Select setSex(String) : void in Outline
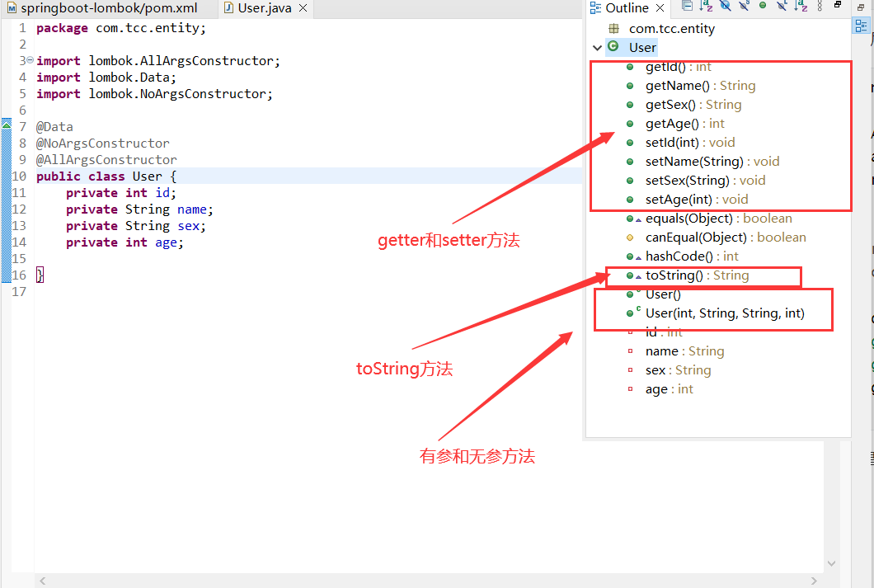This screenshot has width=874, height=588. tap(705, 181)
